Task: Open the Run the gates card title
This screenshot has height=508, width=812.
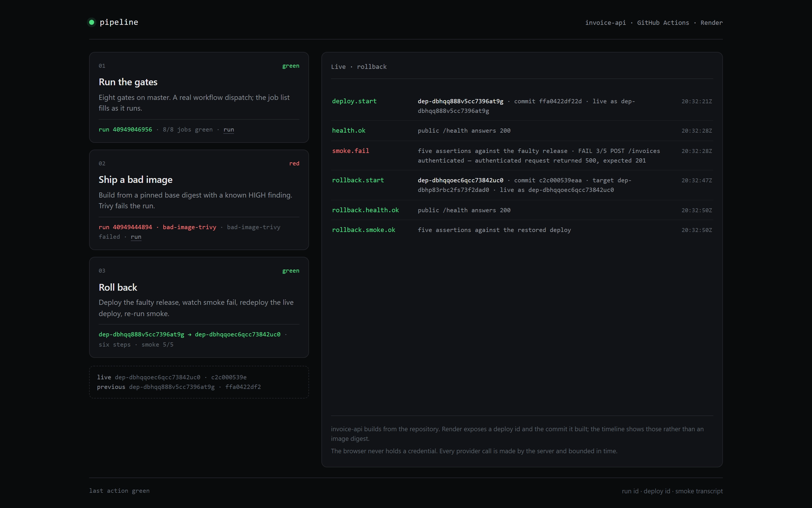Action: (128, 82)
